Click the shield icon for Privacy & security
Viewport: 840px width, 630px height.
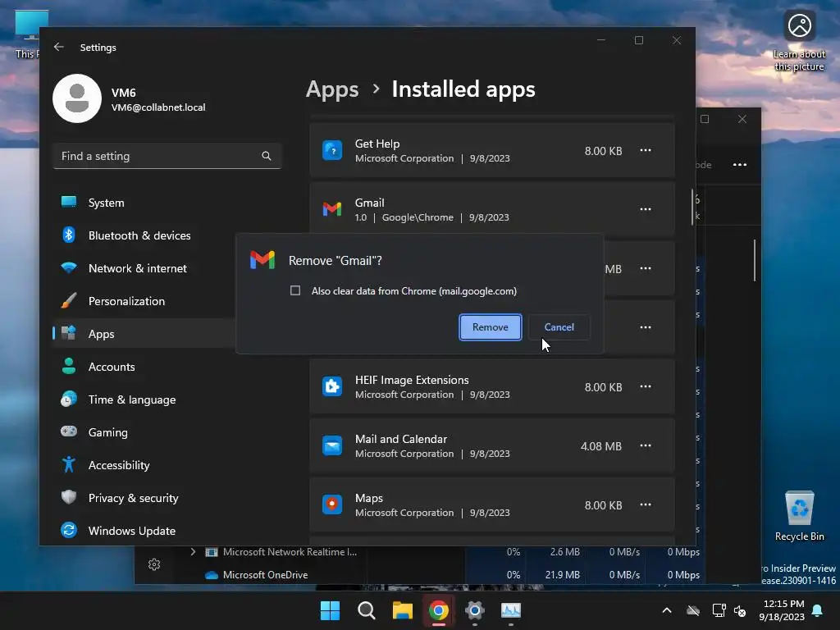pyautogui.click(x=69, y=497)
